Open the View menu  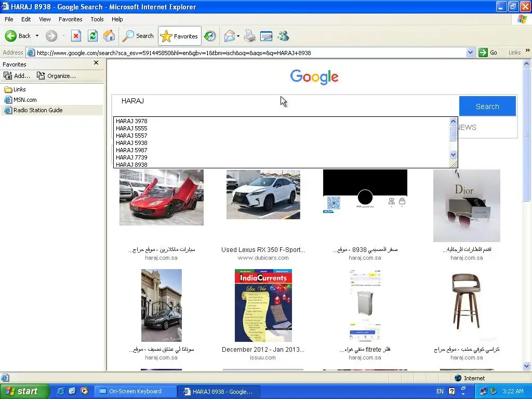point(45,19)
